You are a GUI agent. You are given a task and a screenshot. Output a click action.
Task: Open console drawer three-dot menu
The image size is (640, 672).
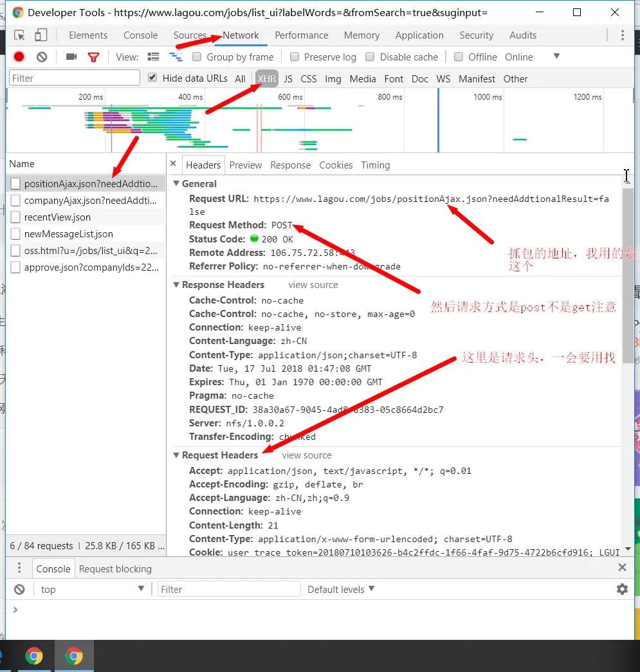(x=19, y=568)
